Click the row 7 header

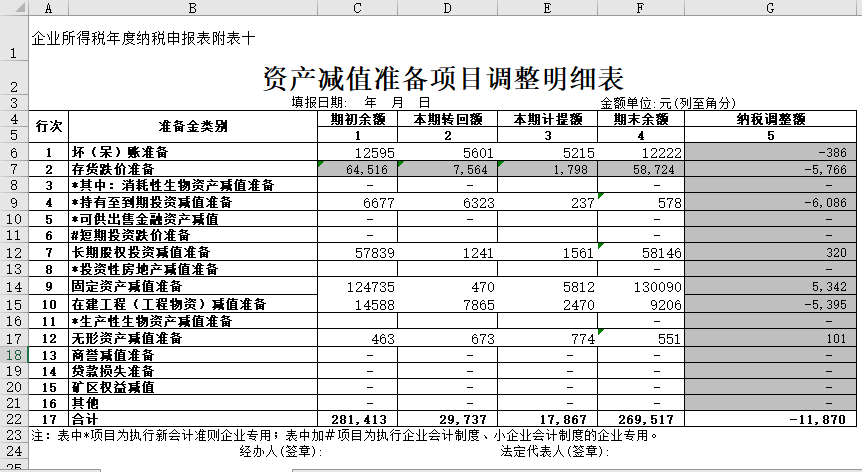(14, 169)
